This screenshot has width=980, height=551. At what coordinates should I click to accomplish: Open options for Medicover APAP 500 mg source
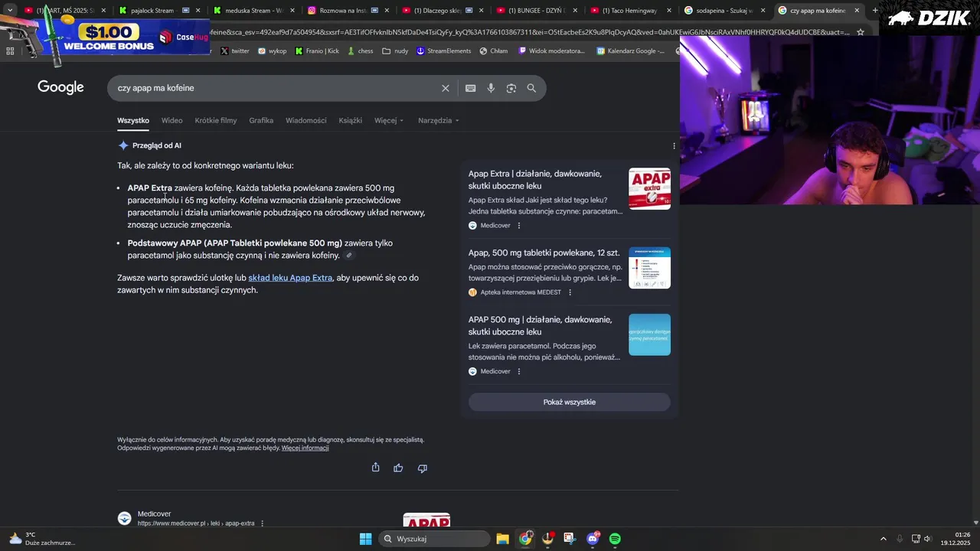519,371
